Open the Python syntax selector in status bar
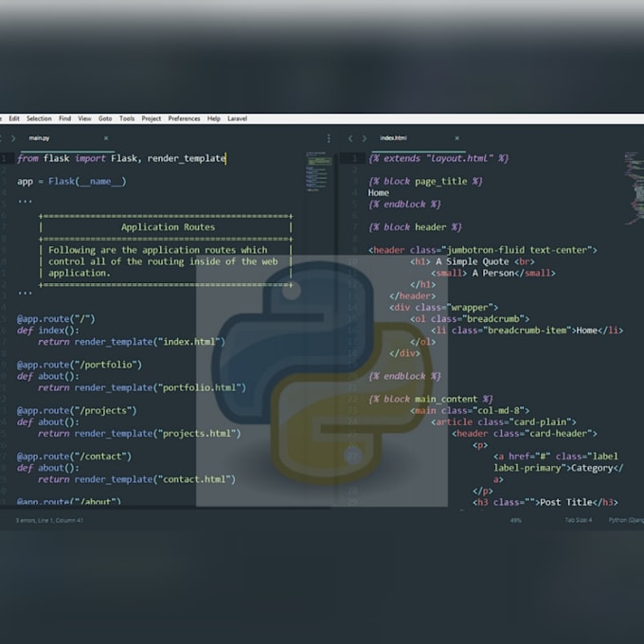644x644 pixels. point(625,520)
